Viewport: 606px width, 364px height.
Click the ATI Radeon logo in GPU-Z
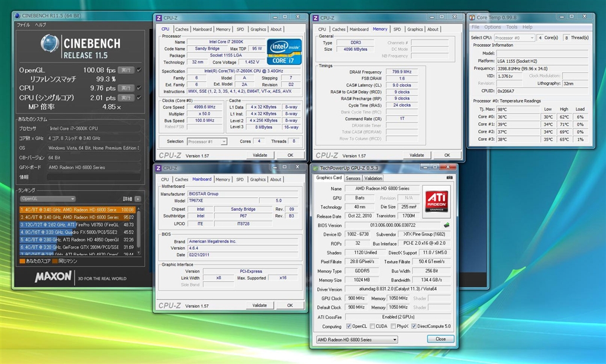coord(436,201)
